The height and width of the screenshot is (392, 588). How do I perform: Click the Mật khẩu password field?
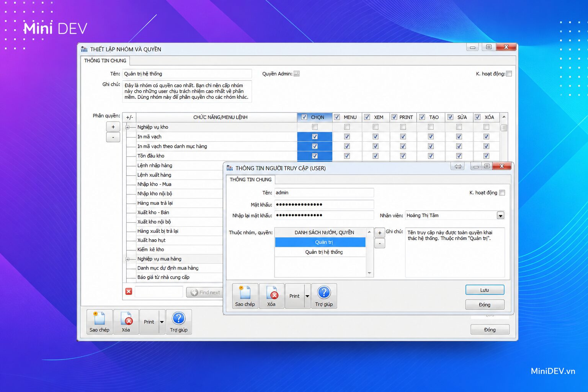[x=324, y=204]
